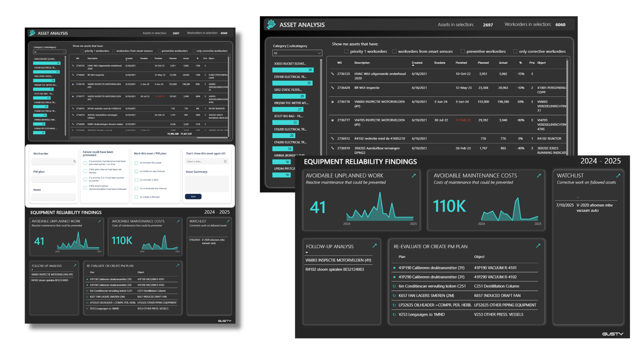Viewport: 644px width, 362px height.
Task: Click star icon beside 41P190 Calibreren row, enlarged panel
Action: [394, 268]
